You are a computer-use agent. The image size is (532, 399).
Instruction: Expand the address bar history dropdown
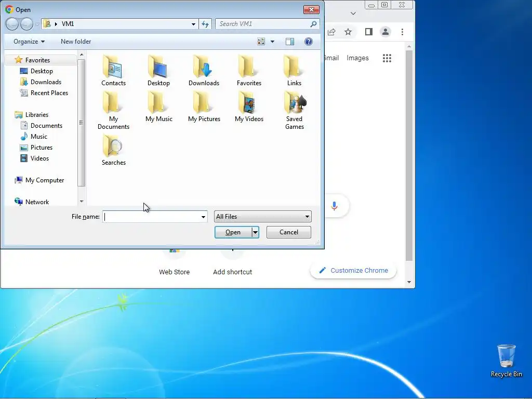pyautogui.click(x=193, y=24)
